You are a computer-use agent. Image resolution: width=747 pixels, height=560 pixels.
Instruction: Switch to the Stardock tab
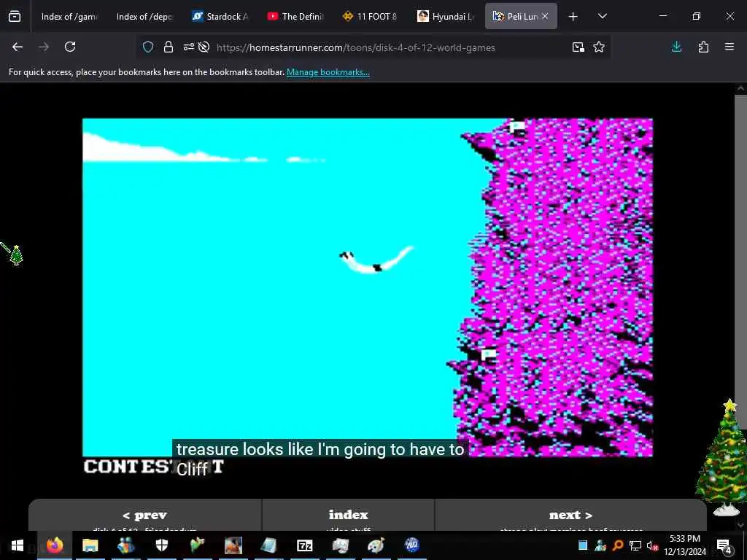[x=220, y=17]
